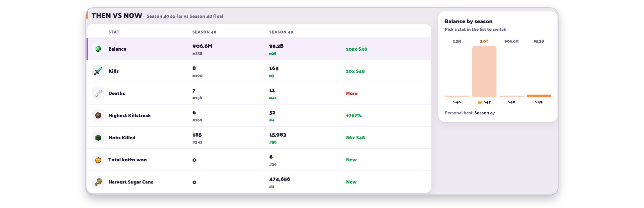This screenshot has height=208, width=644.
Task: Click the STAT column header
Action: pos(114,32)
